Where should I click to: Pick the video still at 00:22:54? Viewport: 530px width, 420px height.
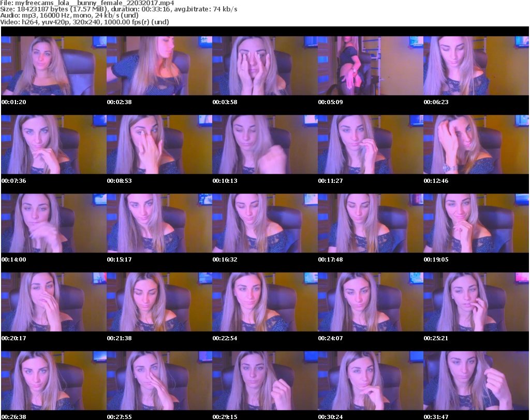pos(265,301)
